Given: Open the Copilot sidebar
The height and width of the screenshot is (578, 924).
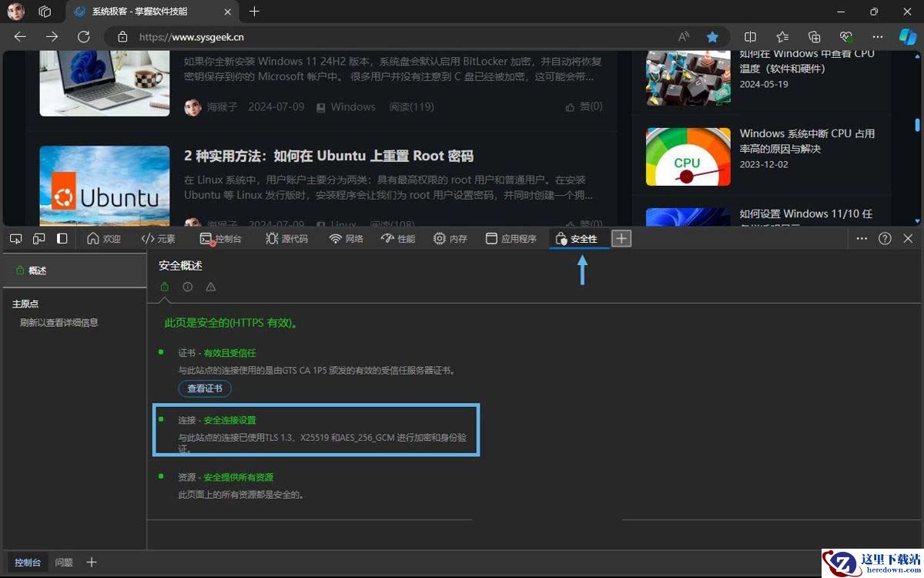Looking at the screenshot, I should tap(908, 36).
